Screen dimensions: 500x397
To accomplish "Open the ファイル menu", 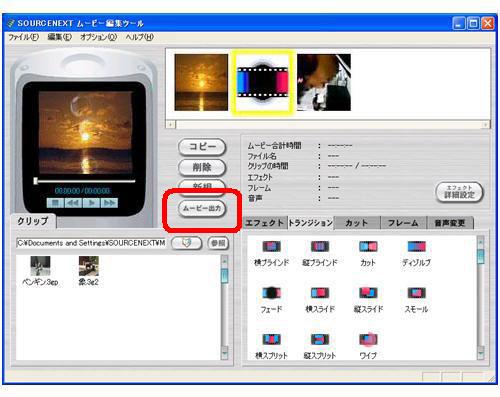I will click(23, 37).
